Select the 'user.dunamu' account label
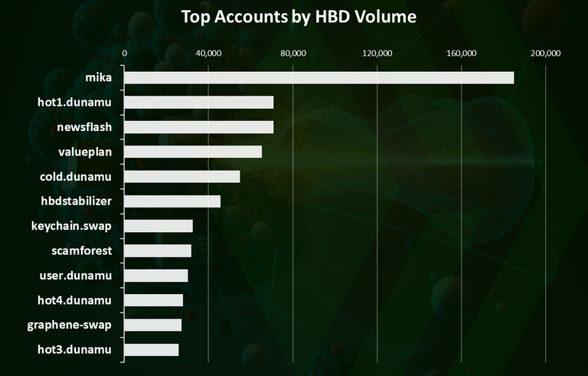 point(76,276)
